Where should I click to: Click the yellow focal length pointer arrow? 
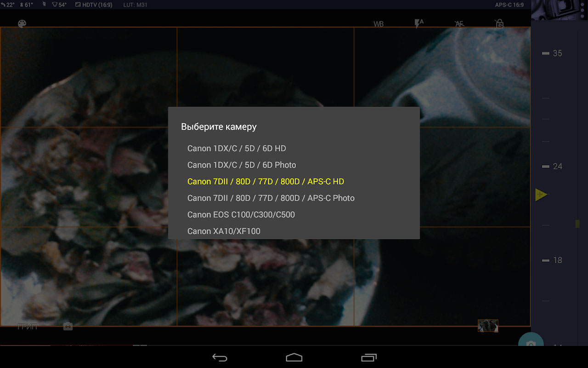[x=541, y=195]
